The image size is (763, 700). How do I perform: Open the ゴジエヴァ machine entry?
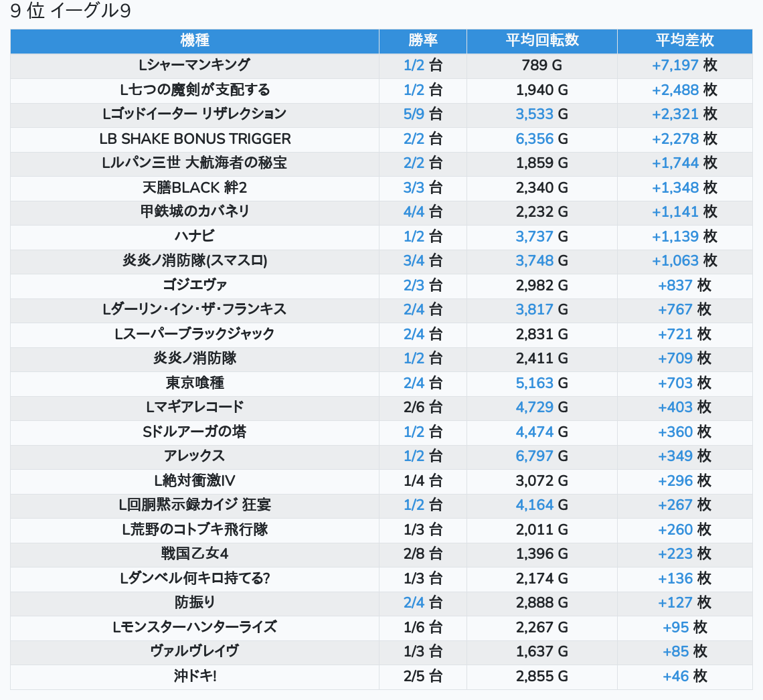click(x=195, y=285)
